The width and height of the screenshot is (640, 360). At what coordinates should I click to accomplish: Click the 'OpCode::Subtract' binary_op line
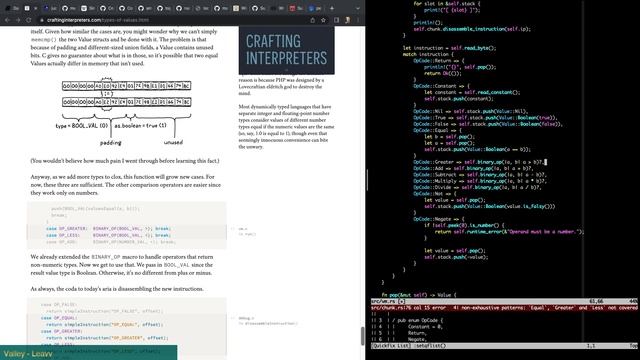(x=480, y=175)
